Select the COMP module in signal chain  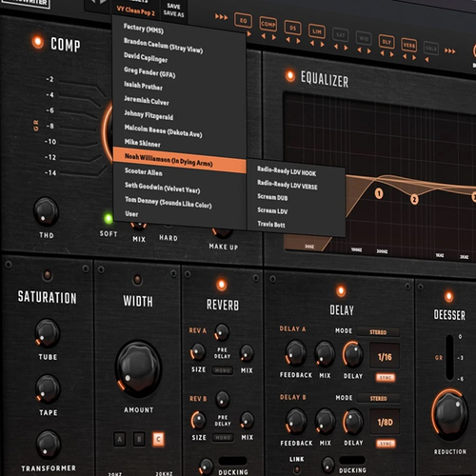pos(268,24)
